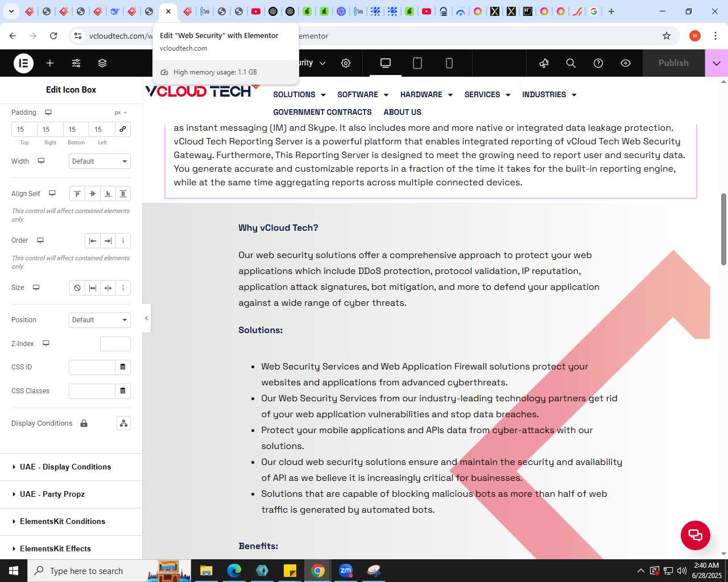
Task: Click the Align Self responsive device icon
Action: 52,193
